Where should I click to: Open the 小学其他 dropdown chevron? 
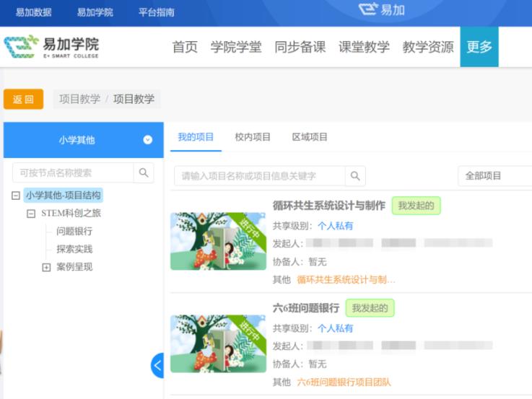point(148,140)
